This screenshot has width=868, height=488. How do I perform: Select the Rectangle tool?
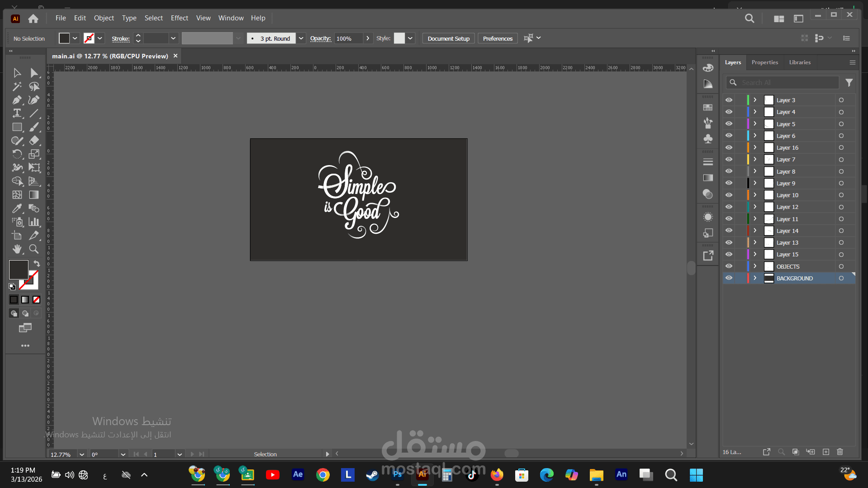tap(18, 127)
